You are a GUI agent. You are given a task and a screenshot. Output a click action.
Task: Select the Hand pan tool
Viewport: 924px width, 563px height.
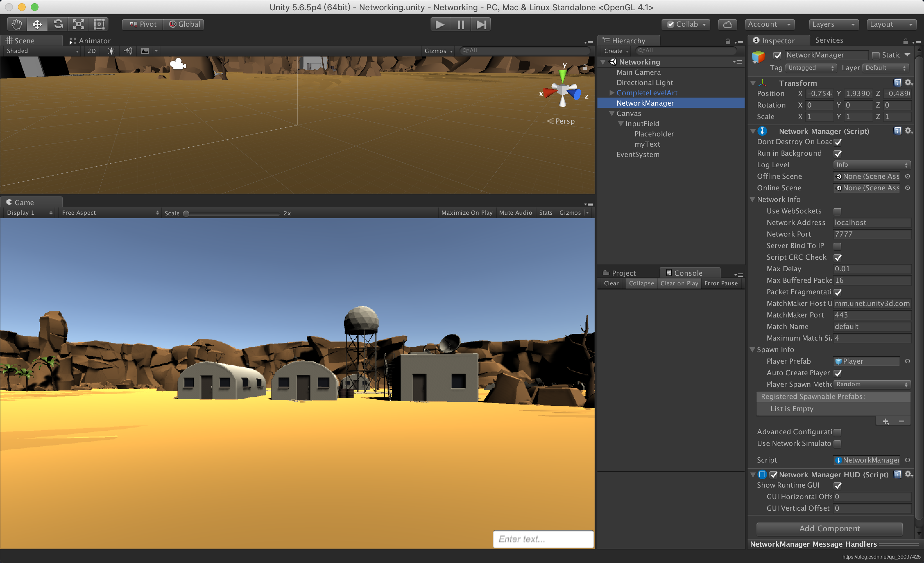point(16,24)
